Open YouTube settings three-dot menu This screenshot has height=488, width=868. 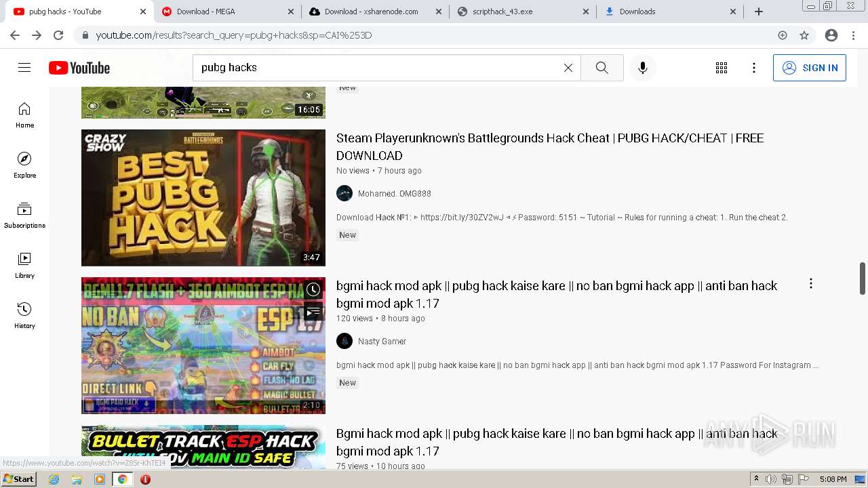[754, 68]
